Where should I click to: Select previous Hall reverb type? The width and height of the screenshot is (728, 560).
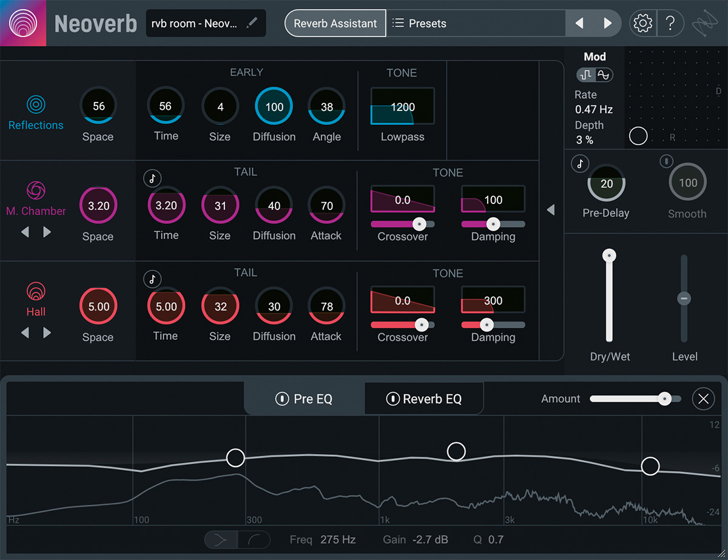point(25,333)
